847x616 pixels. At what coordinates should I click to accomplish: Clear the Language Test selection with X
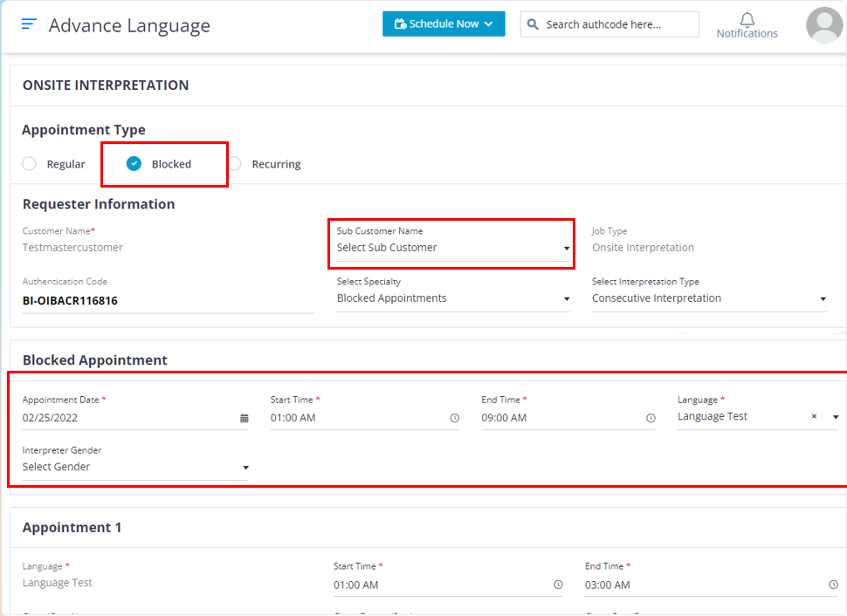814,417
